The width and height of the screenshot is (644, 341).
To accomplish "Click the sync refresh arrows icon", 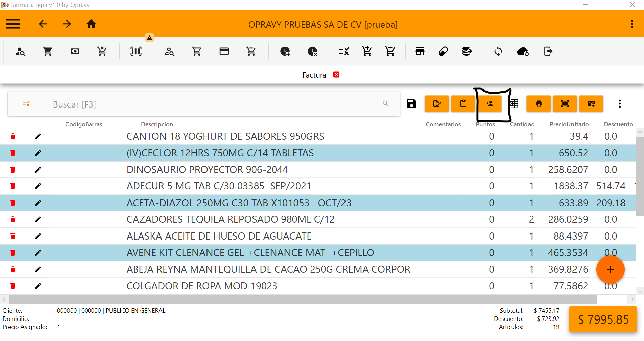I will point(498,51).
